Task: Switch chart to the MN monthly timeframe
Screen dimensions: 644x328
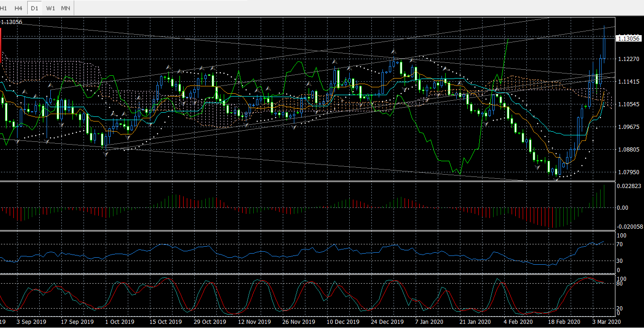Action: [66, 8]
